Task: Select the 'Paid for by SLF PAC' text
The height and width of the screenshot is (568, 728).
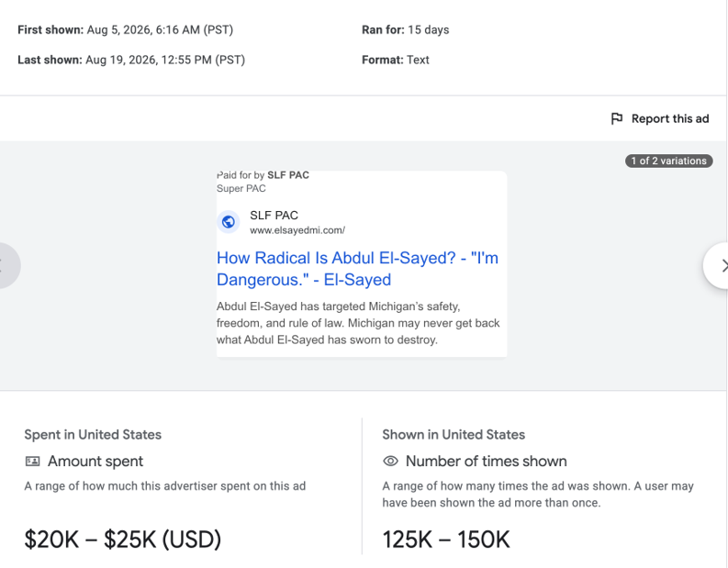Action: point(263,175)
